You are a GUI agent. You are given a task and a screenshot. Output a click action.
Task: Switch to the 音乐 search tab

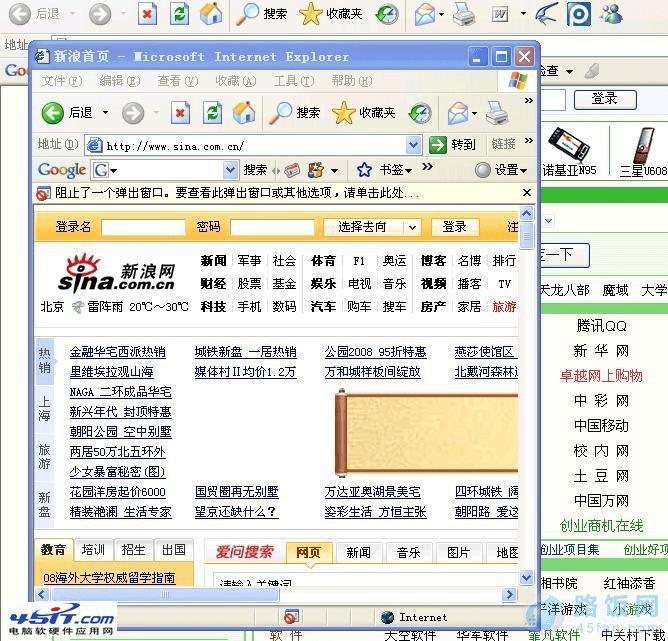[x=408, y=553]
